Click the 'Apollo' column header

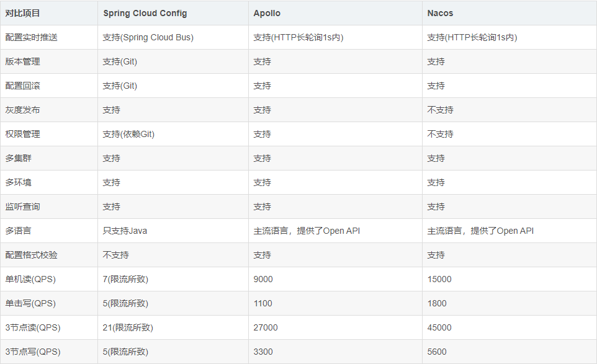(x=267, y=13)
